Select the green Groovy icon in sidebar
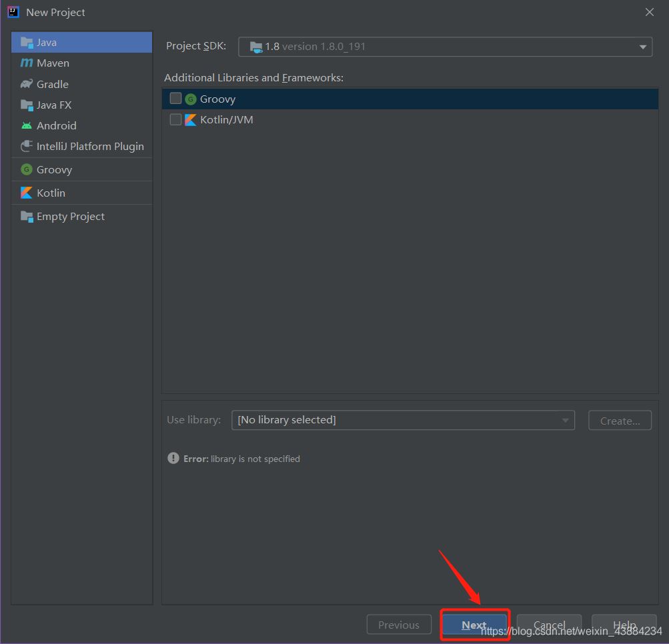 pyautogui.click(x=26, y=169)
